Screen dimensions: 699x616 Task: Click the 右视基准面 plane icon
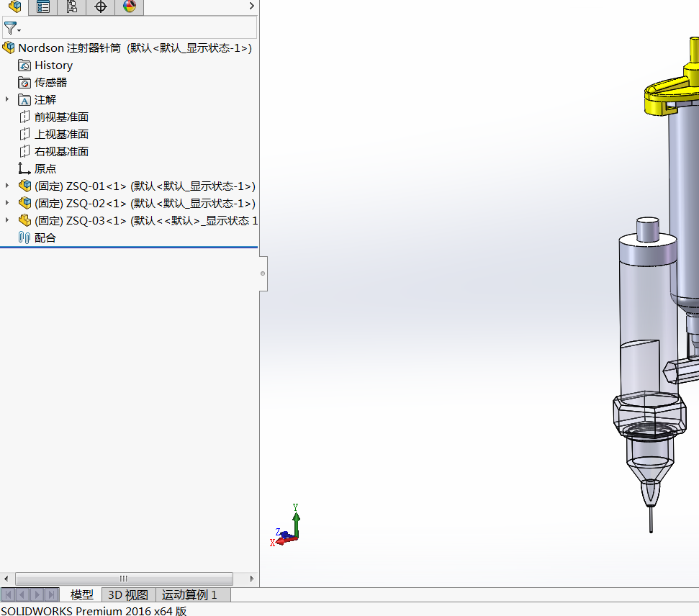pyautogui.click(x=24, y=152)
